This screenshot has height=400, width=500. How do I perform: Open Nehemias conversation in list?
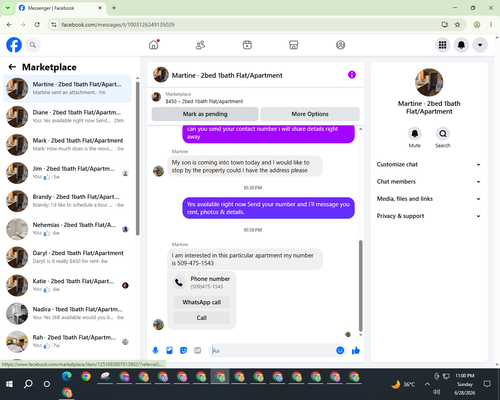(x=67, y=229)
